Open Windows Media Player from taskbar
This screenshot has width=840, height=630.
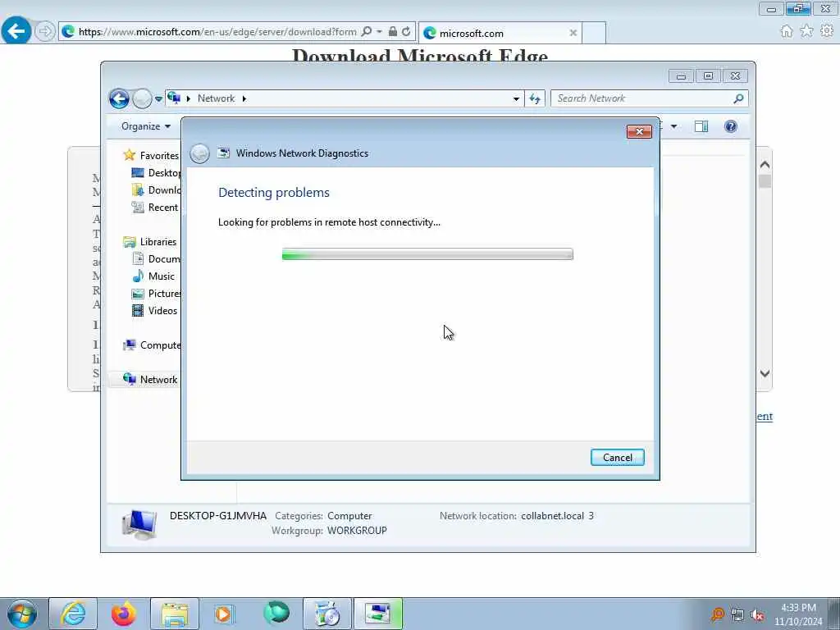[224, 614]
